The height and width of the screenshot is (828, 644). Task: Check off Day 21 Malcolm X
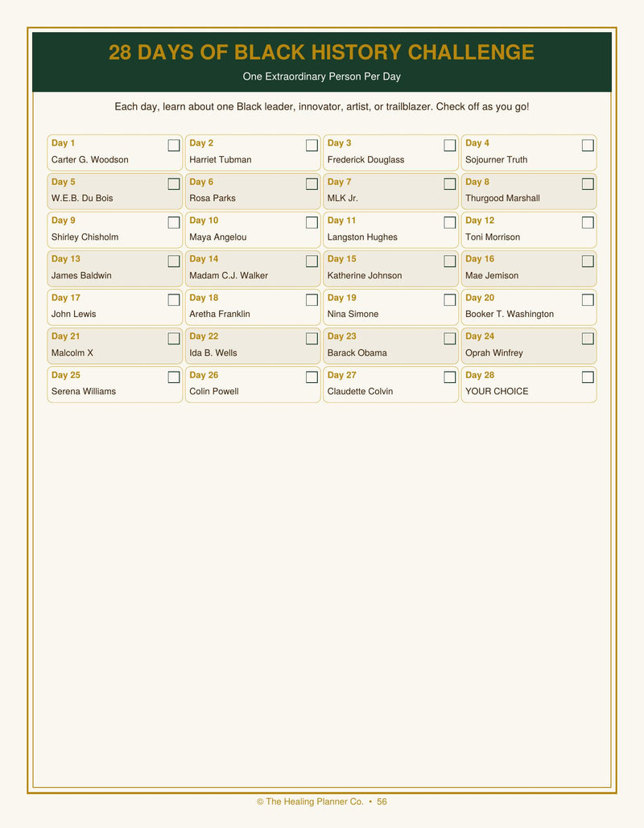point(174,339)
